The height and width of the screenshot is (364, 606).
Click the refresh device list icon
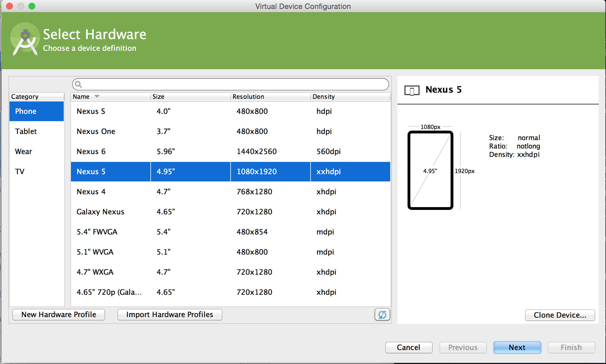pyautogui.click(x=382, y=315)
